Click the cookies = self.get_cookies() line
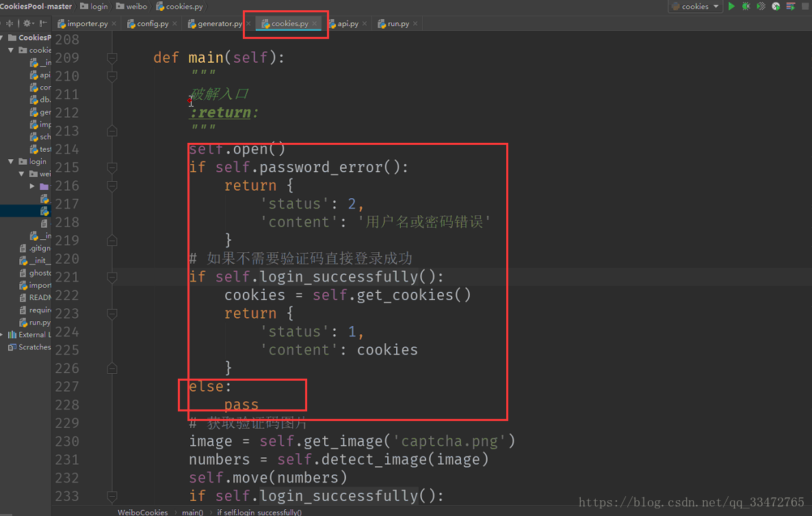 [348, 295]
